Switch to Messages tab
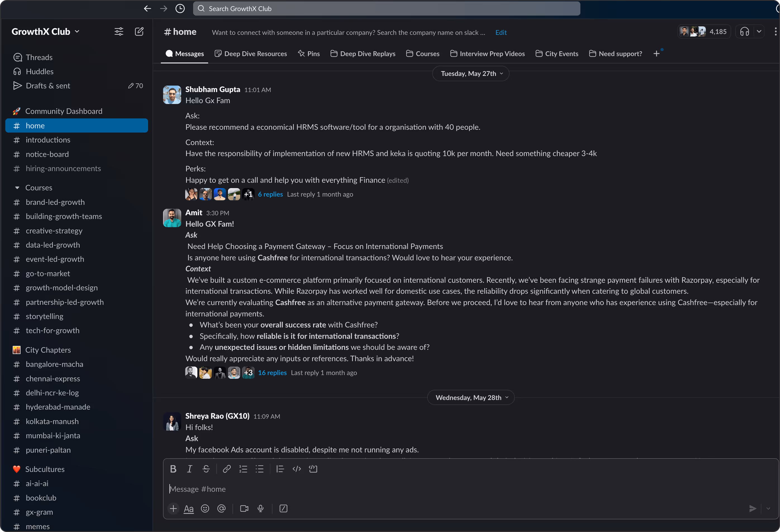 185,54
